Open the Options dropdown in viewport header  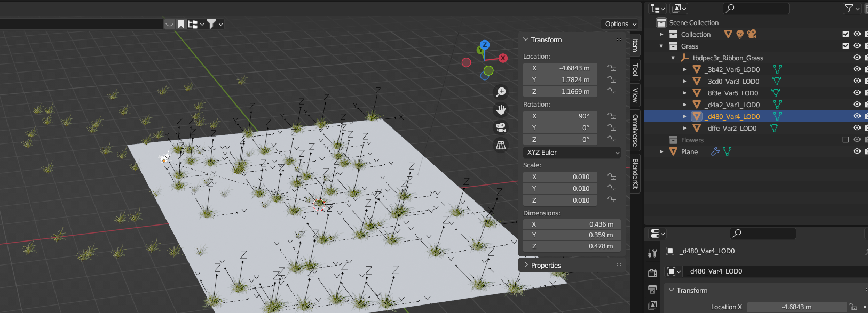click(x=620, y=24)
